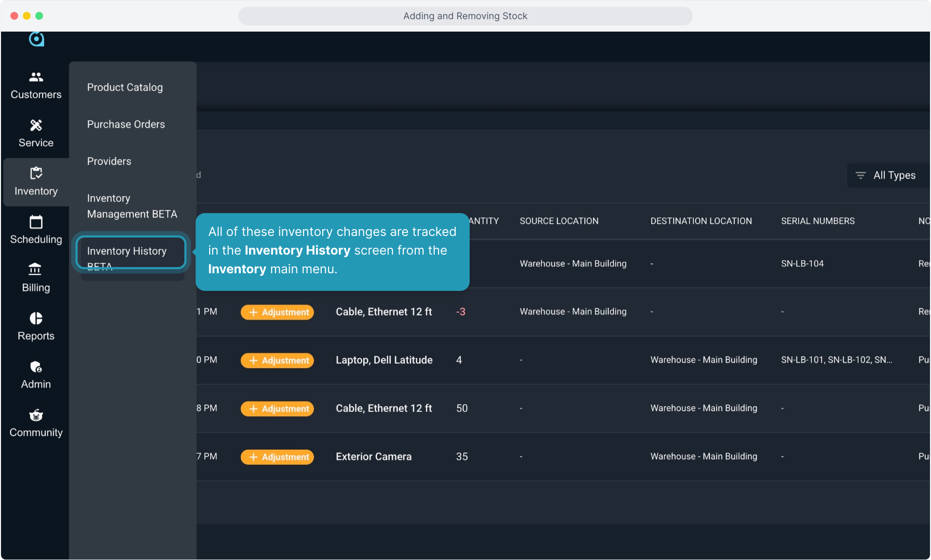Open the Scheduling calendar icon
Image resolution: width=931 pixels, height=560 pixels.
(36, 222)
